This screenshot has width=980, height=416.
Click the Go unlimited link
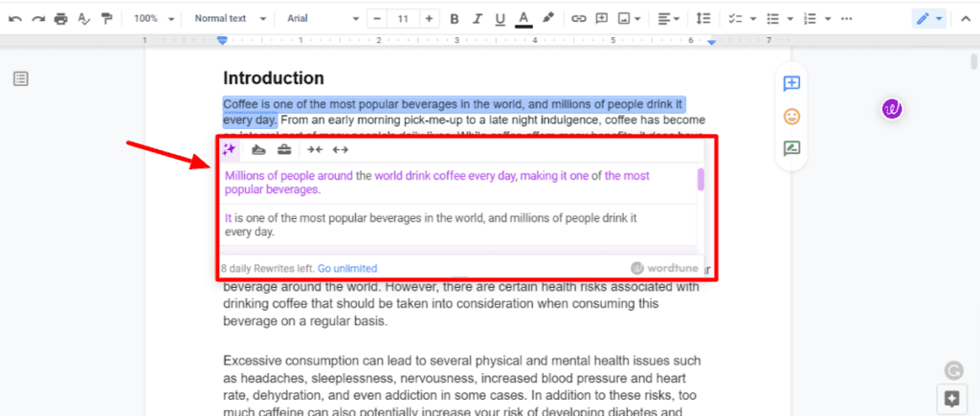click(347, 269)
